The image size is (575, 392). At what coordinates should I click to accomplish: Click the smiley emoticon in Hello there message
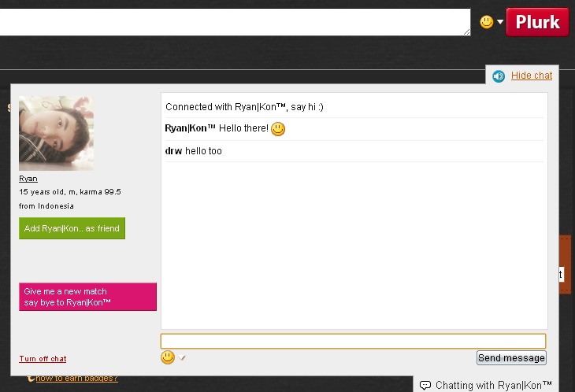[278, 129]
